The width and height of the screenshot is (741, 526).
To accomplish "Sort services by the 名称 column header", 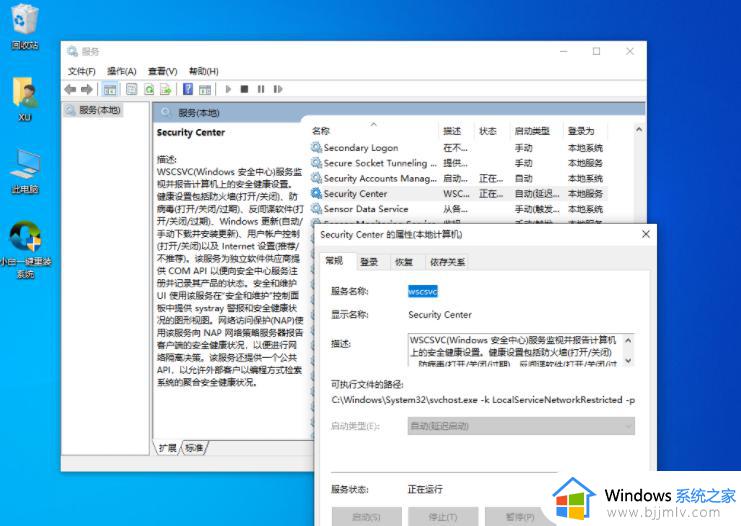I will pos(373,131).
